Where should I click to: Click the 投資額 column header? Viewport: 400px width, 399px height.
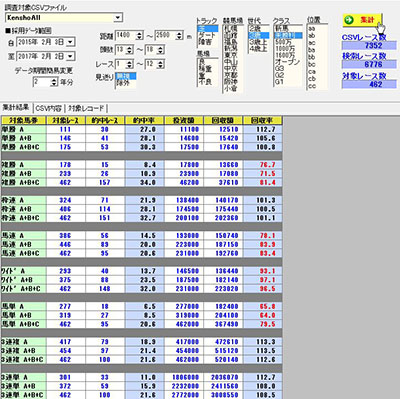[184, 120]
